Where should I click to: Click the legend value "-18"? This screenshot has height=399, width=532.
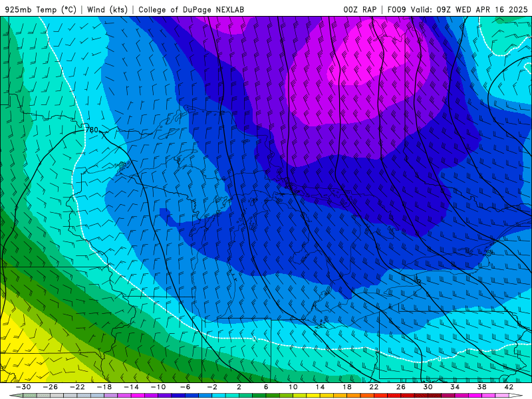tap(104, 387)
